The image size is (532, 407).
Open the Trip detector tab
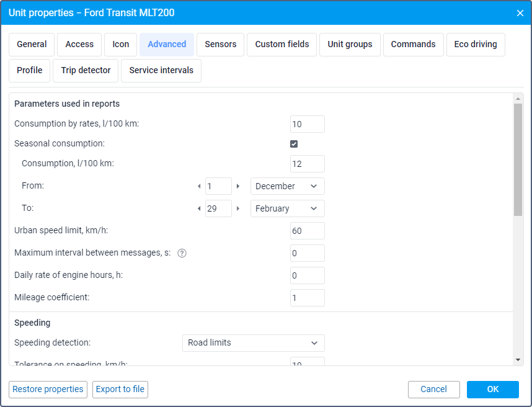pos(86,71)
